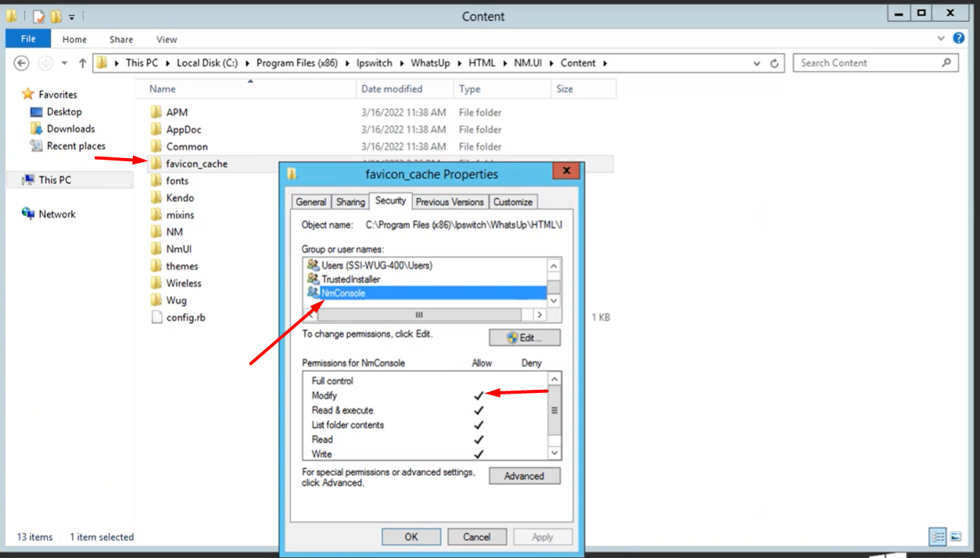Click the permissions list scrollbar down arrow
This screenshot has height=558, width=980.
(555, 453)
